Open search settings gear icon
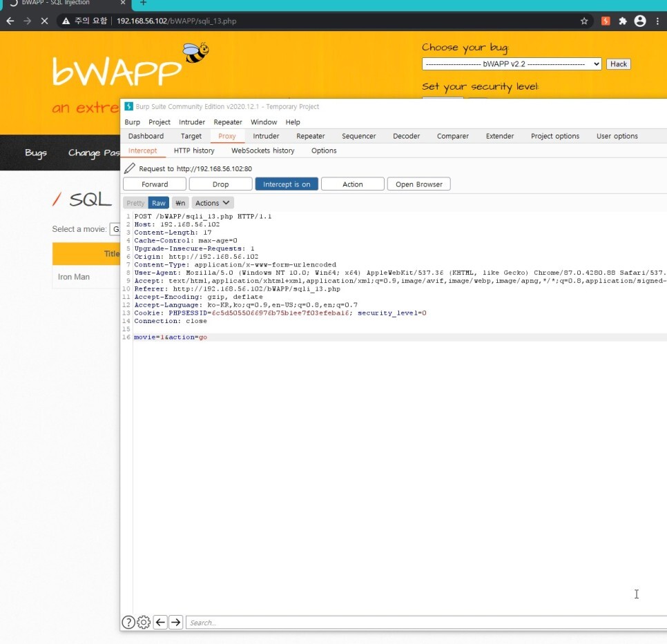 click(x=144, y=623)
